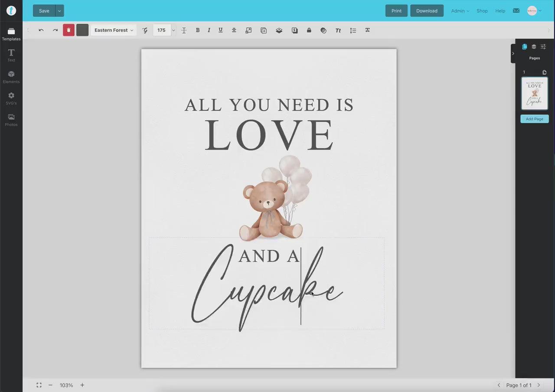The height and width of the screenshot is (392, 555).
Task: Expand the Save options dropdown arrow
Action: click(x=59, y=11)
